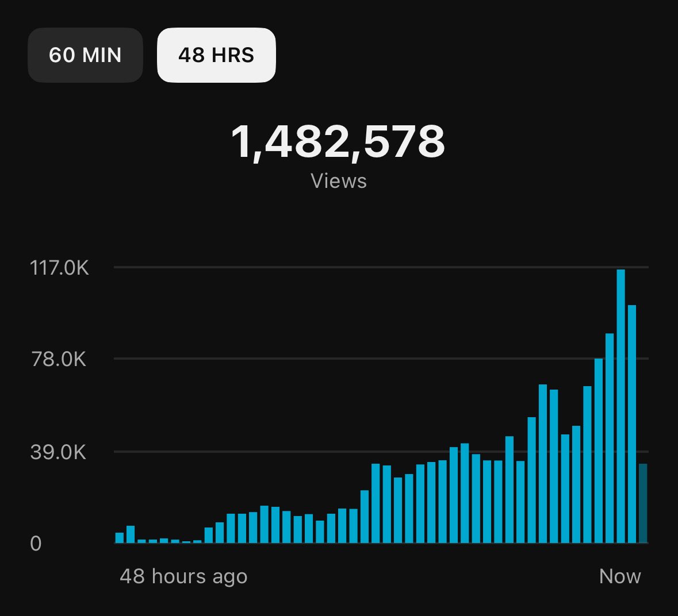Click the Views label under the total
This screenshot has width=678, height=616.
[x=339, y=181]
